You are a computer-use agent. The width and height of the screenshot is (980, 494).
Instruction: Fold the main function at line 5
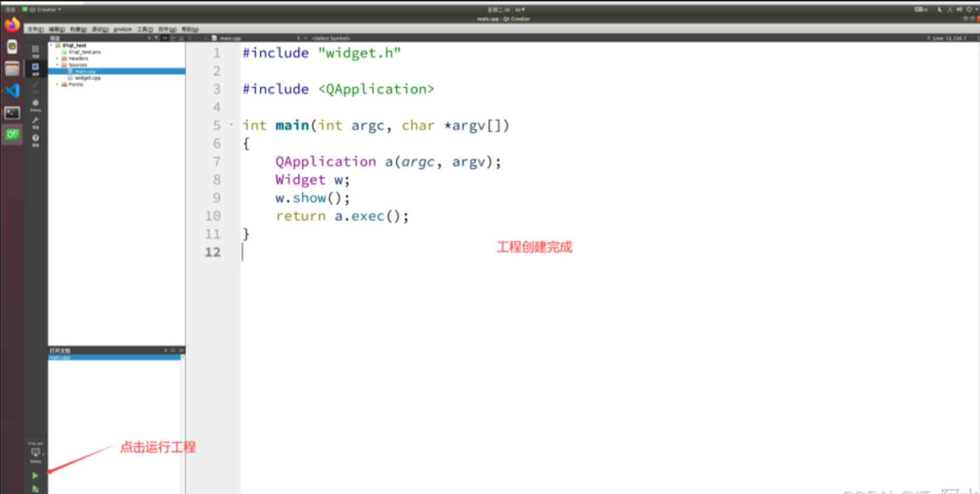coord(232,125)
